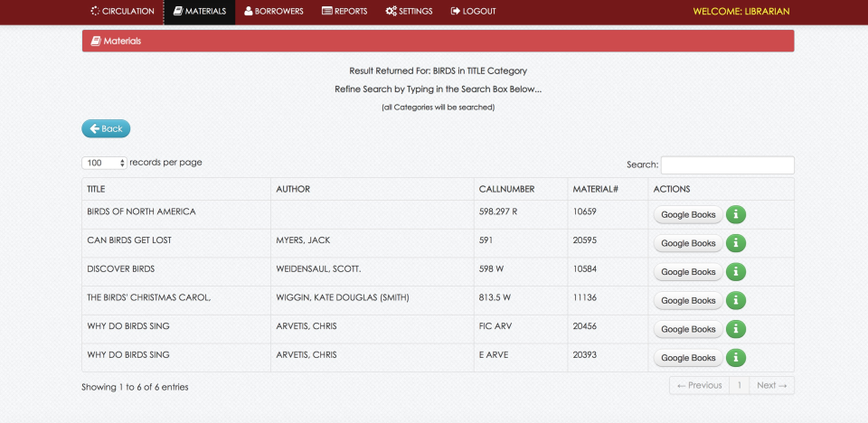Image resolution: width=868 pixels, height=423 pixels.
Task: View info for The Birds' Christmas Carol
Action: pos(736,301)
